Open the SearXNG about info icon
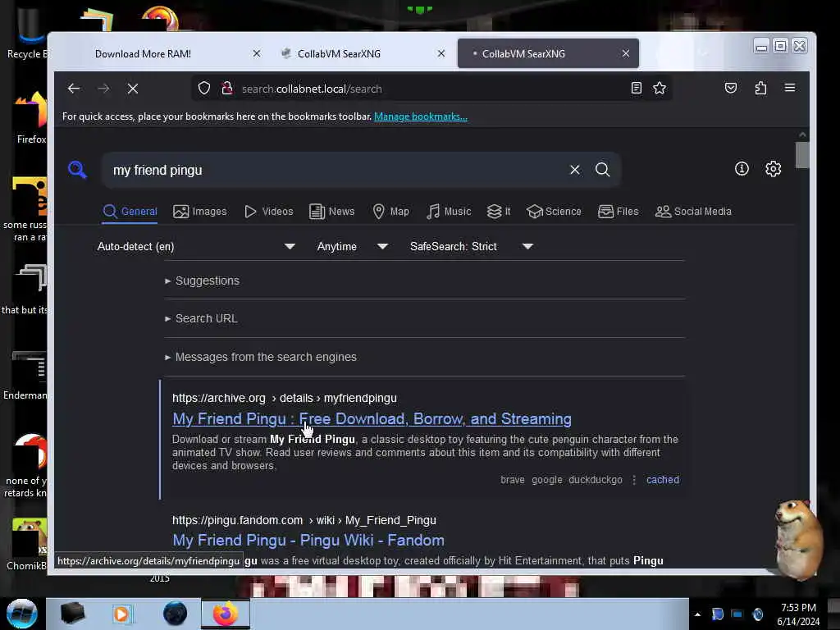Viewport: 840px width, 630px height. 742,169
